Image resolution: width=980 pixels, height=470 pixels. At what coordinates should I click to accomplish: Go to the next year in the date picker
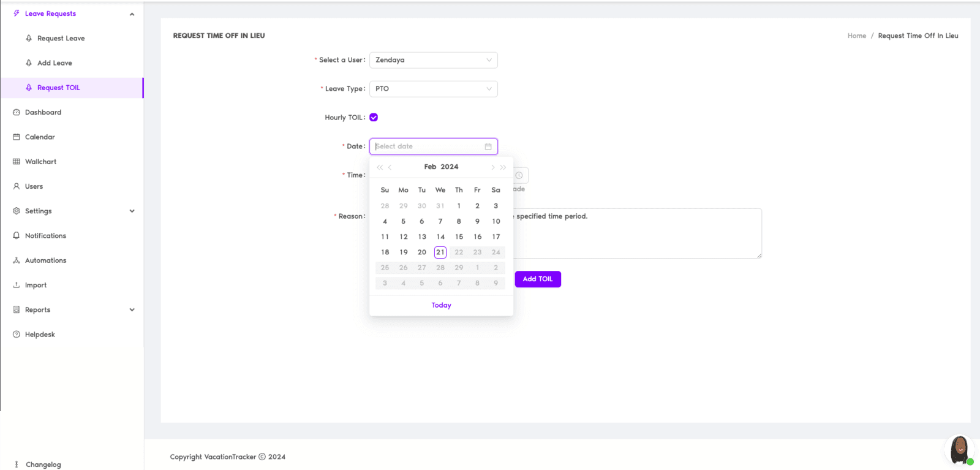point(503,167)
